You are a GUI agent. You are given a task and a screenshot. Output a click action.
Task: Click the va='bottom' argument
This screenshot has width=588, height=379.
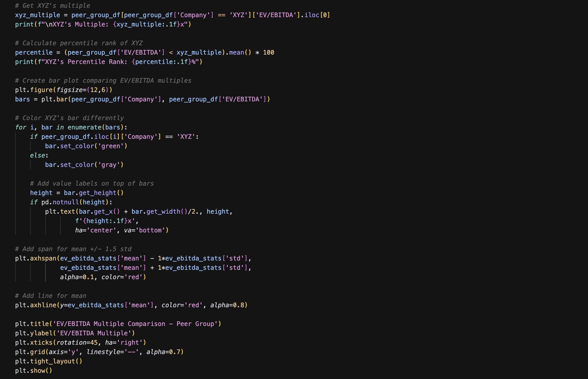click(x=146, y=230)
